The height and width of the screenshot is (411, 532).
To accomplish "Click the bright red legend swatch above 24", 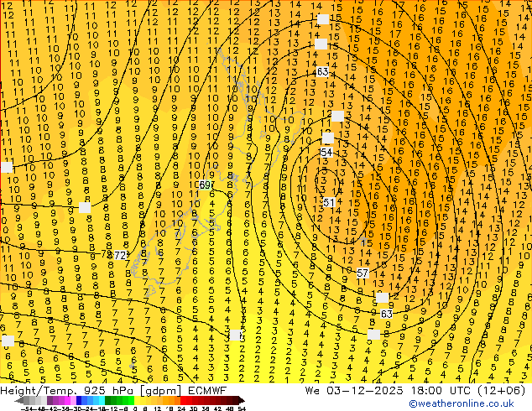I will pyautogui.click(x=184, y=401).
